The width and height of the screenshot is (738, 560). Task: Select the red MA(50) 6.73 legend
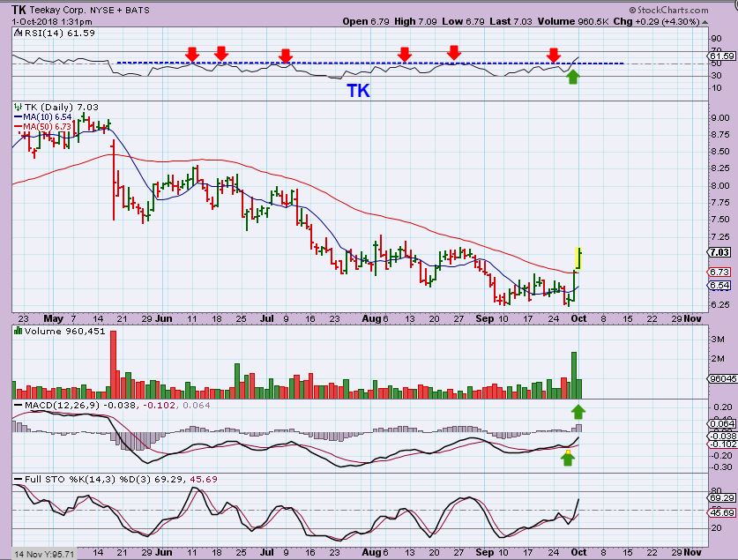pyautogui.click(x=43, y=127)
